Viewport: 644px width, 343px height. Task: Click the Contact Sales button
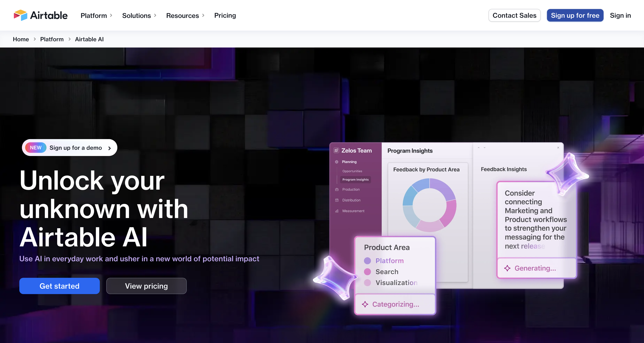click(515, 15)
